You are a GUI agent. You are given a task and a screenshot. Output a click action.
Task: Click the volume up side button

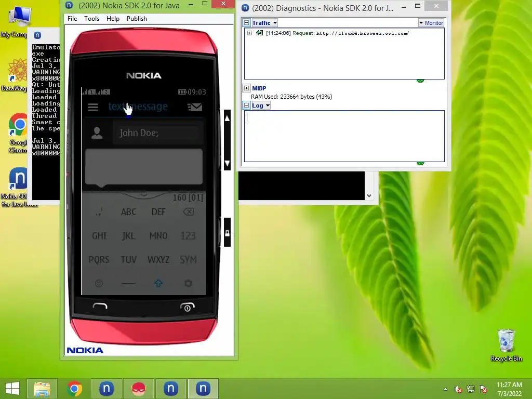(228, 118)
